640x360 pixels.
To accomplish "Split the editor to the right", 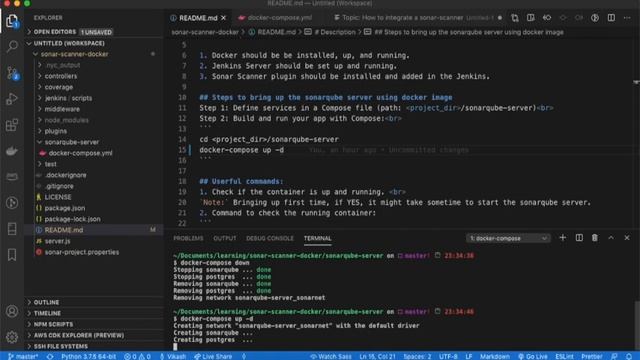I will pos(611,18).
